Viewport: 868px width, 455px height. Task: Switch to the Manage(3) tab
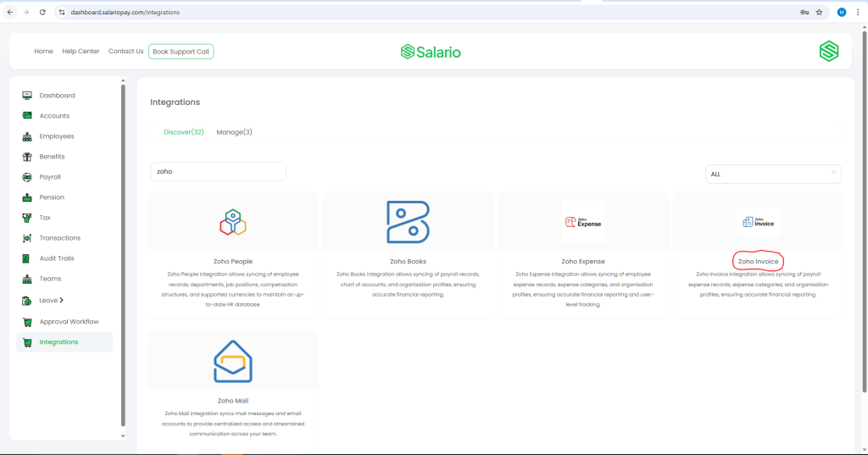click(x=234, y=132)
